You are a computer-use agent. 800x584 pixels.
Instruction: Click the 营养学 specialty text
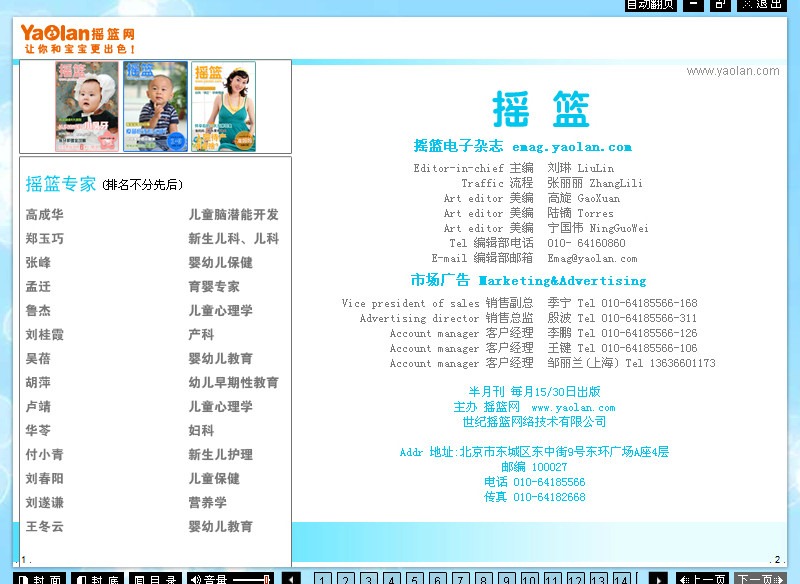208,502
